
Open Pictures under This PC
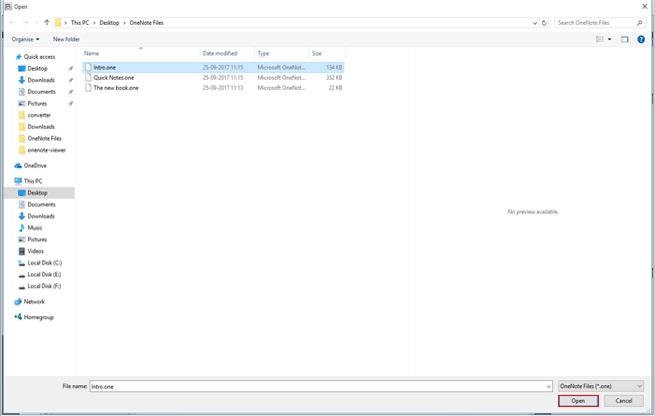[x=37, y=240]
